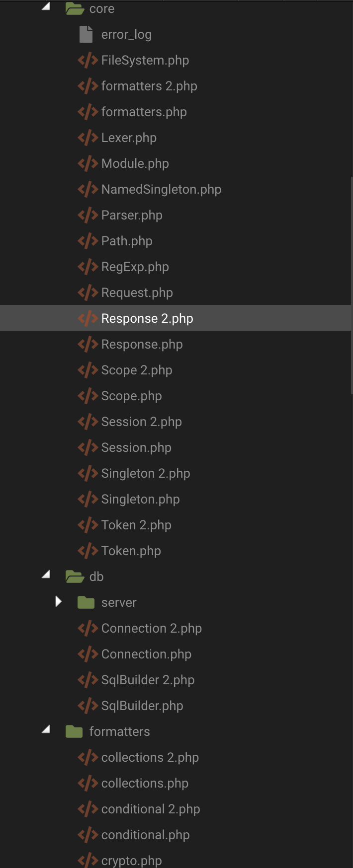
Task: Open Token 2.php file
Action: pyautogui.click(x=136, y=525)
